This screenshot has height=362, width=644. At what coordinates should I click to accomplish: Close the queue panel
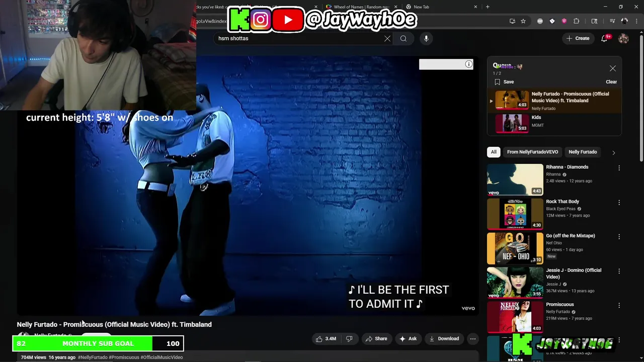612,68
